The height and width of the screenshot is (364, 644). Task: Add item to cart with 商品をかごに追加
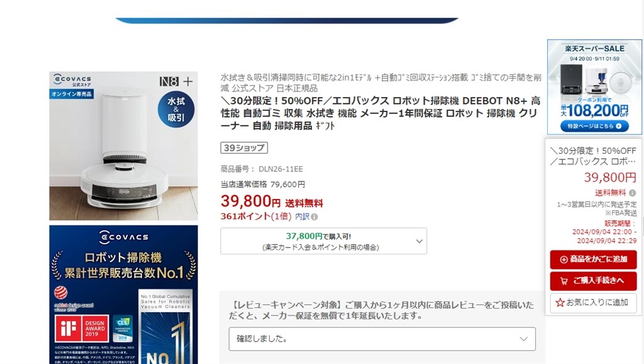point(593,259)
